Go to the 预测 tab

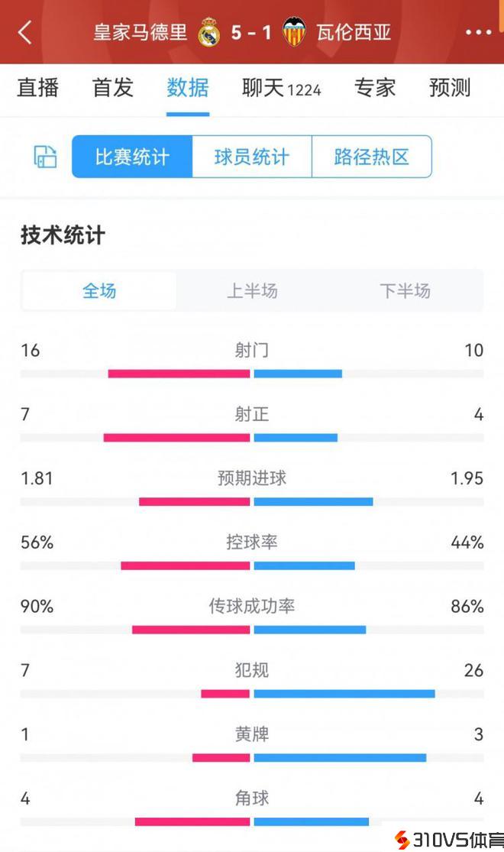tap(450, 88)
